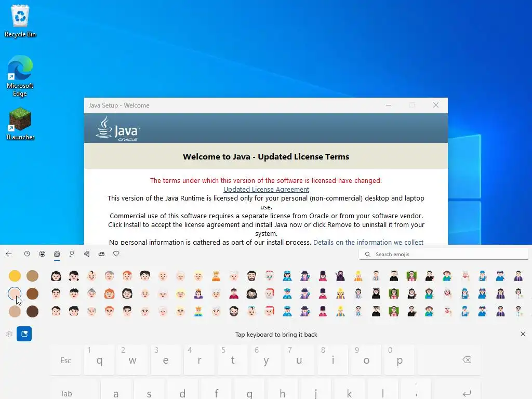Open the recently used emojis tab

point(27,254)
